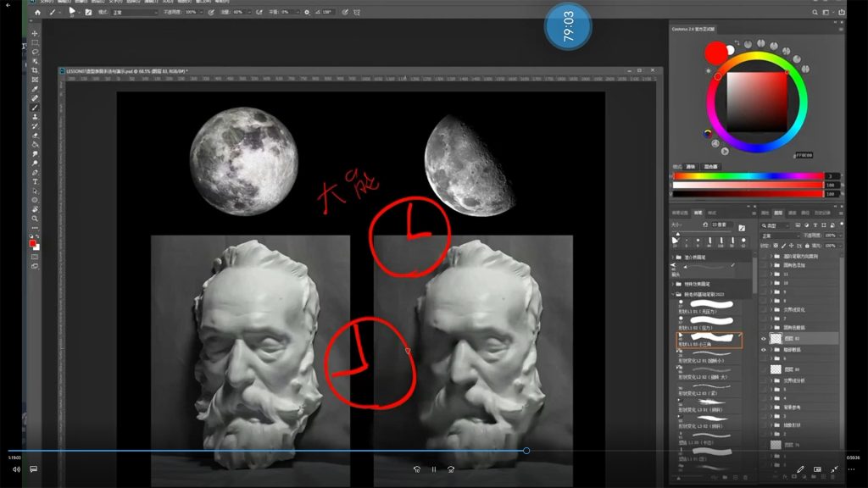Click the video progress bar handle
The height and width of the screenshot is (488, 868).
(526, 451)
